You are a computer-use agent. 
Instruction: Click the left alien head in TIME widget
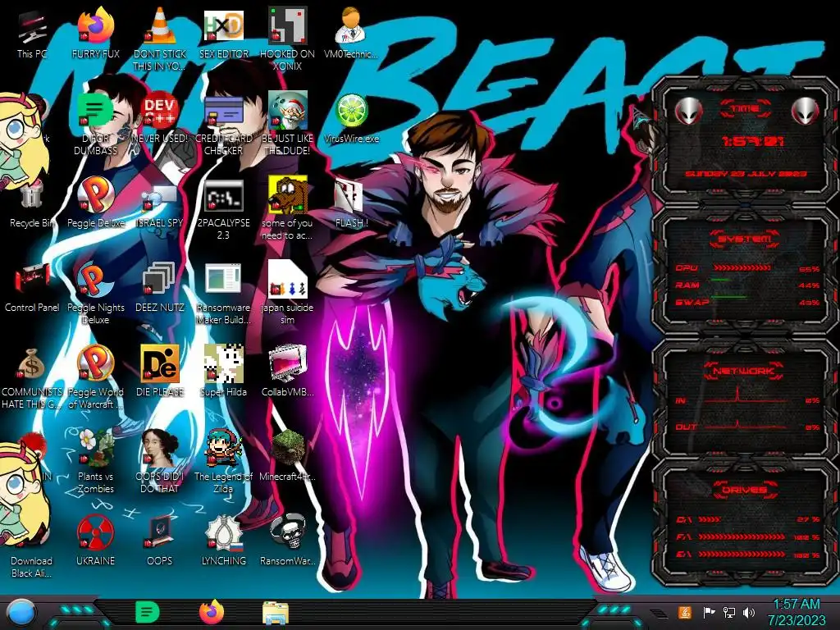point(688,112)
